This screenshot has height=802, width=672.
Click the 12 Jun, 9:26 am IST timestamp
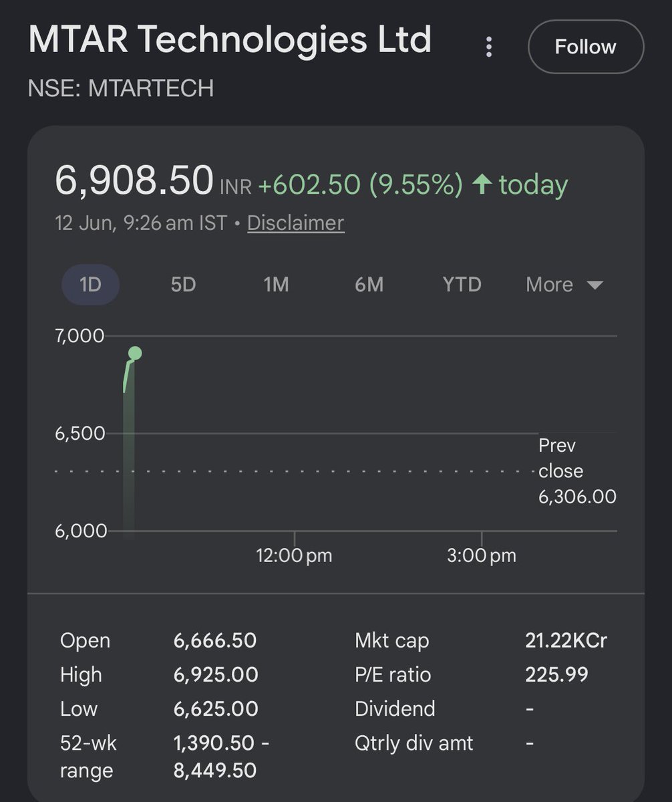coord(141,223)
